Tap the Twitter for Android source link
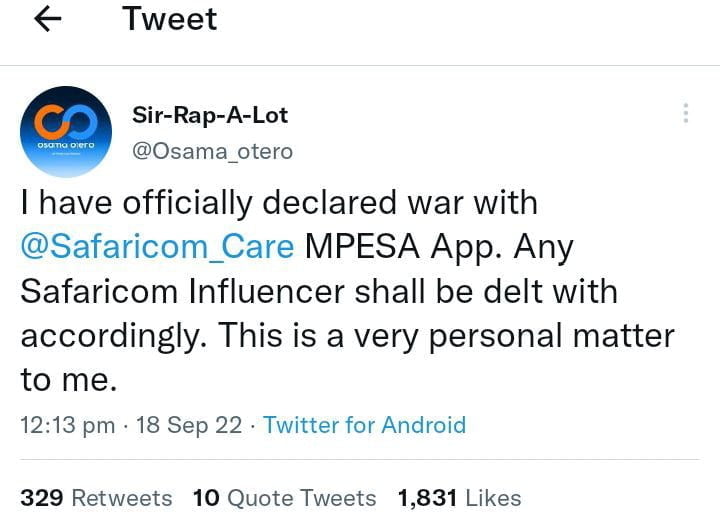The height and width of the screenshot is (528, 720). point(365,425)
